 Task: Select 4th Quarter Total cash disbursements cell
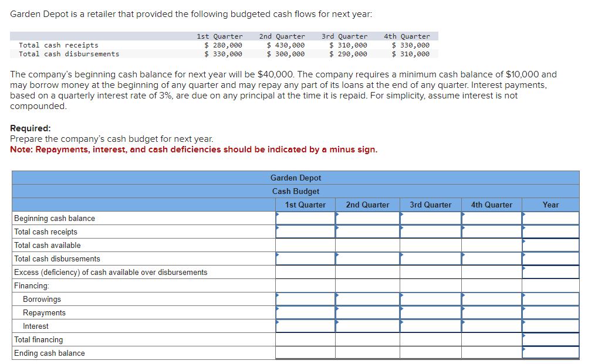point(491,258)
